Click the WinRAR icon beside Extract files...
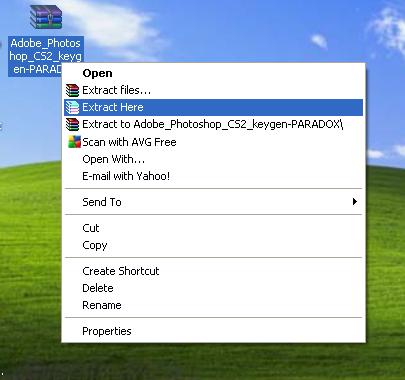 click(73, 90)
